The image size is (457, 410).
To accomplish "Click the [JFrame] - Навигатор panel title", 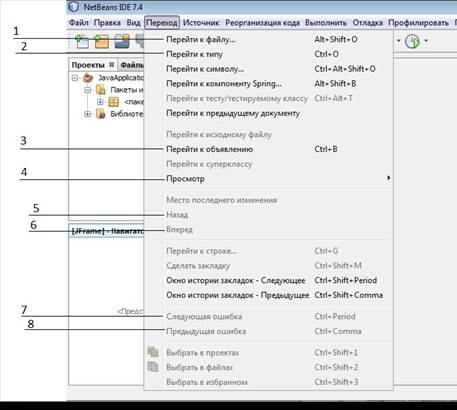I will pos(107,231).
